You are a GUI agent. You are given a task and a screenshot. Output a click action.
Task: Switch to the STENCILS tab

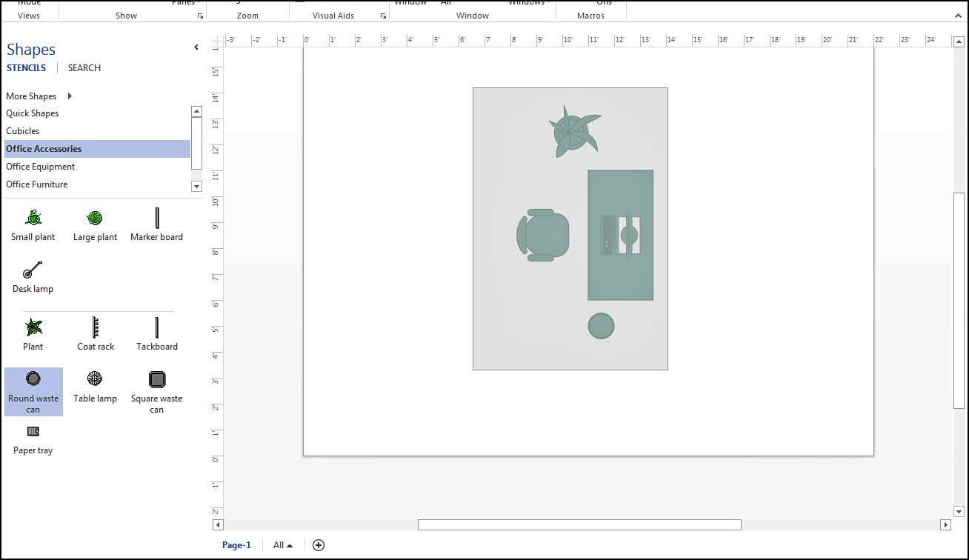(26, 67)
